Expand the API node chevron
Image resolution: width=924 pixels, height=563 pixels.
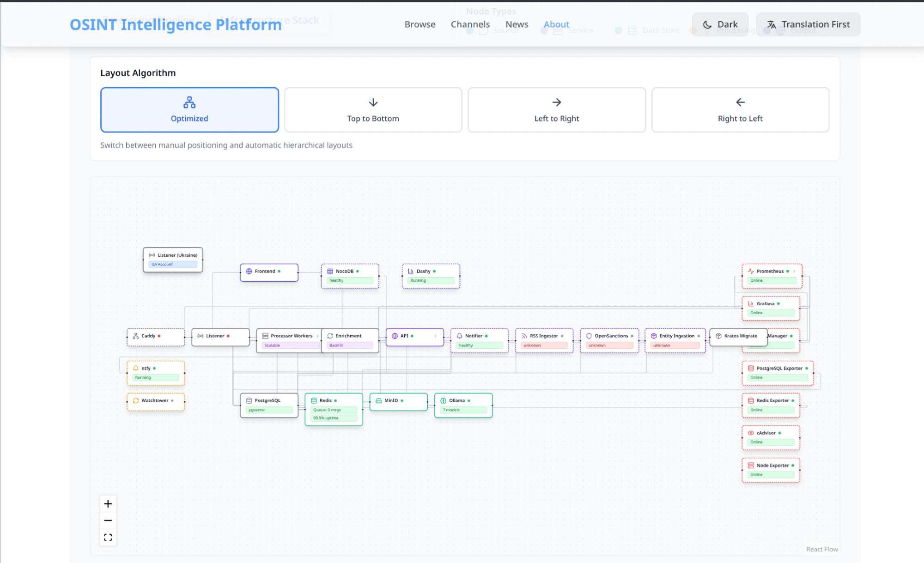coord(436,336)
